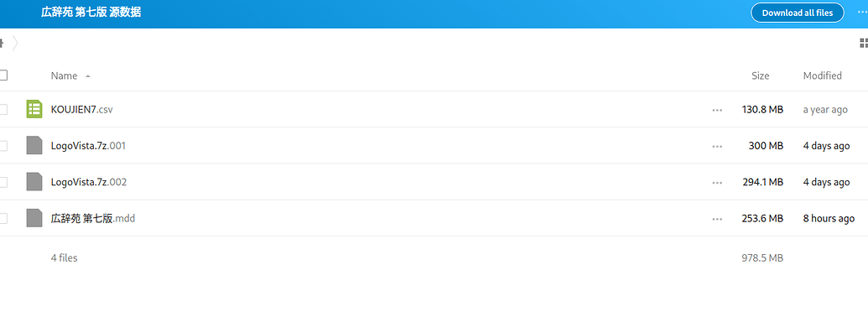Viewport: 868px width, 322px height.
Task: Sort files by Name column header
Action: coord(65,75)
